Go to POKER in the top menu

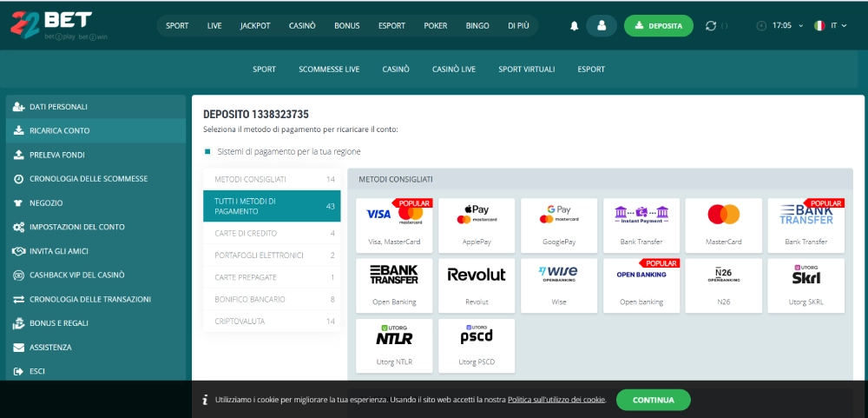(436, 26)
